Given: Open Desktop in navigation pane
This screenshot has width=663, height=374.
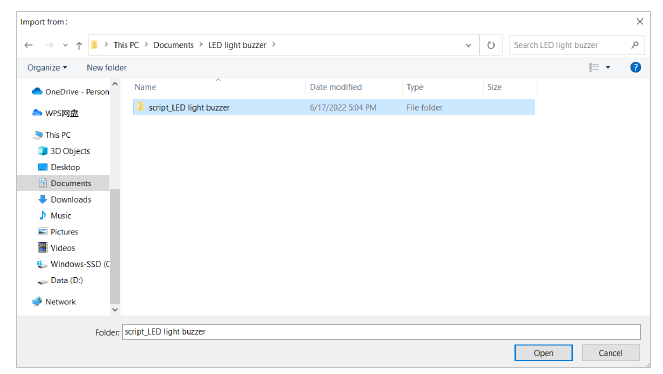Looking at the screenshot, I should 59,167.
